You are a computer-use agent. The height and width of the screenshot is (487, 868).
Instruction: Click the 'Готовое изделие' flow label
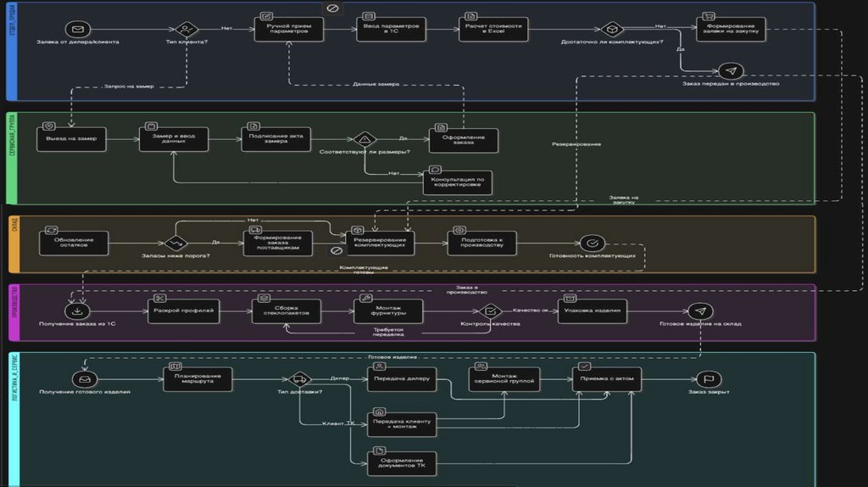tap(392, 357)
